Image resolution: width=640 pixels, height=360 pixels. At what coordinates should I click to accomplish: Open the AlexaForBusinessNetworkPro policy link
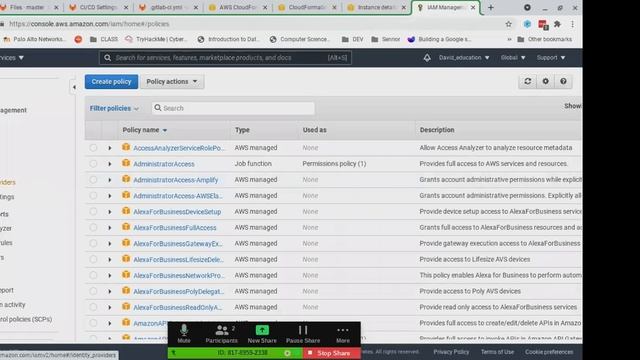click(x=178, y=276)
